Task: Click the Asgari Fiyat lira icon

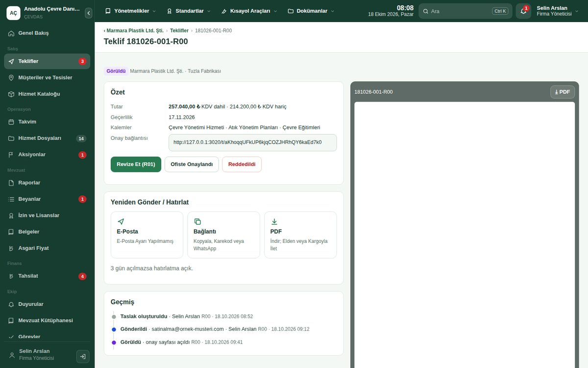Action: 11,248
